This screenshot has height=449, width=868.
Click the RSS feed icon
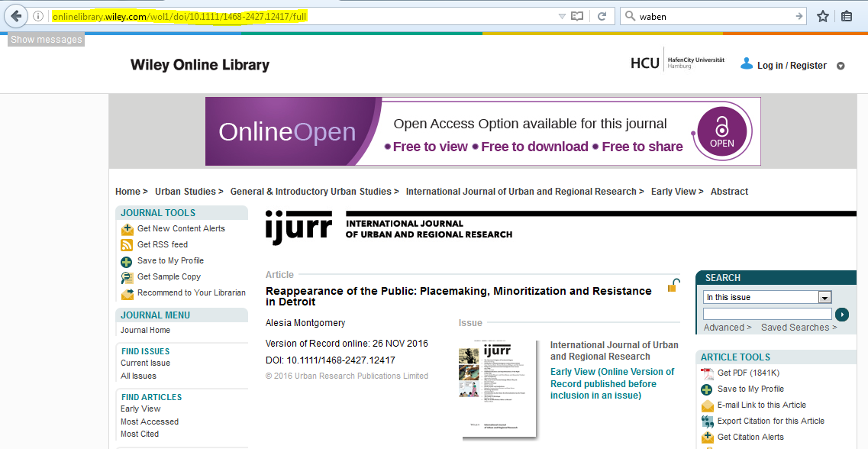pos(127,245)
